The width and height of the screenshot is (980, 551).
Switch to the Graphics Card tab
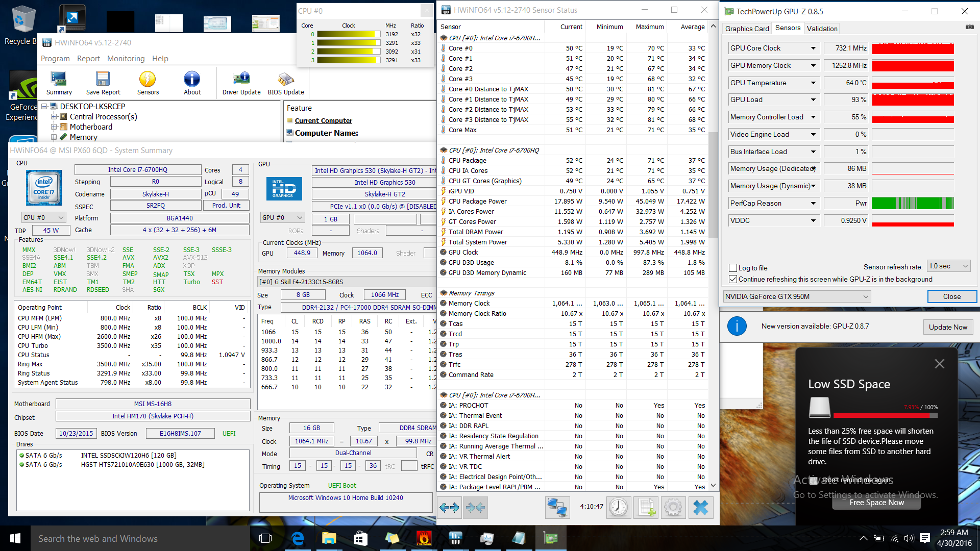pyautogui.click(x=747, y=29)
